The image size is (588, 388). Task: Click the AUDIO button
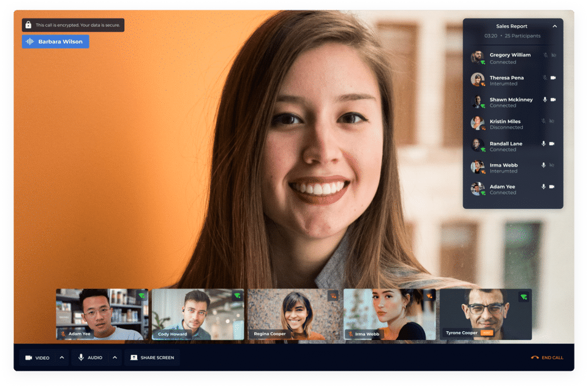coord(90,357)
